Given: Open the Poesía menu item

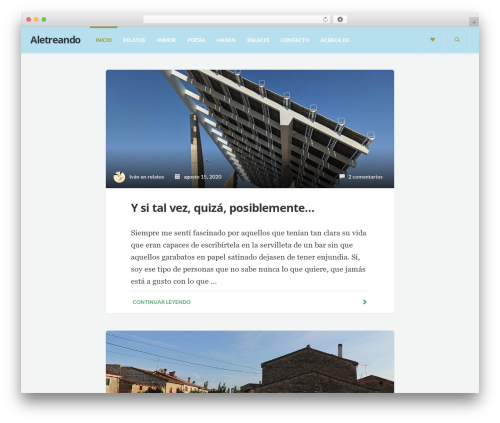Looking at the screenshot, I should [196, 40].
